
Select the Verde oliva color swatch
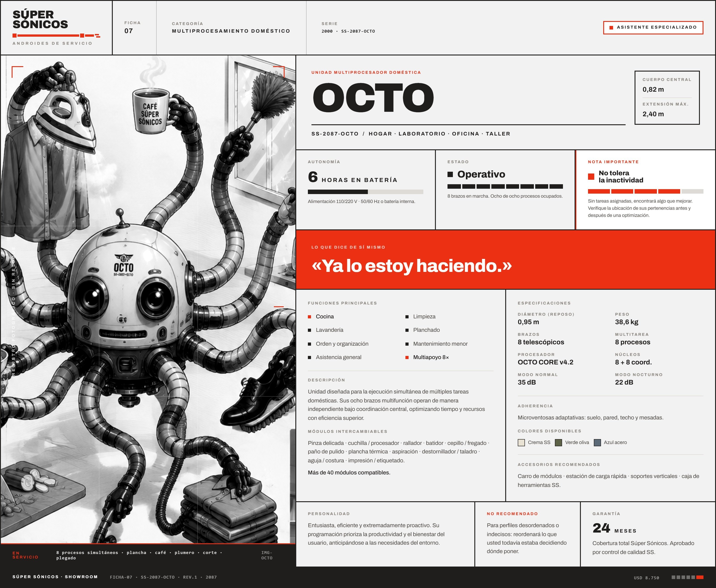coord(558,442)
